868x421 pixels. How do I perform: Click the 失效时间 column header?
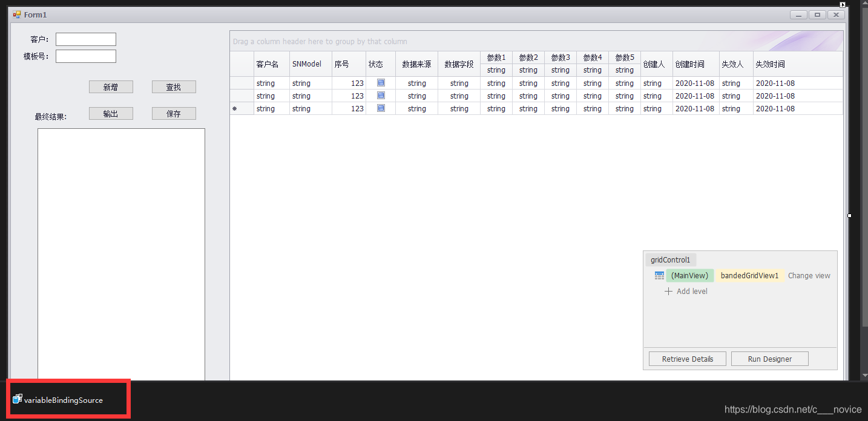pyautogui.click(x=798, y=64)
